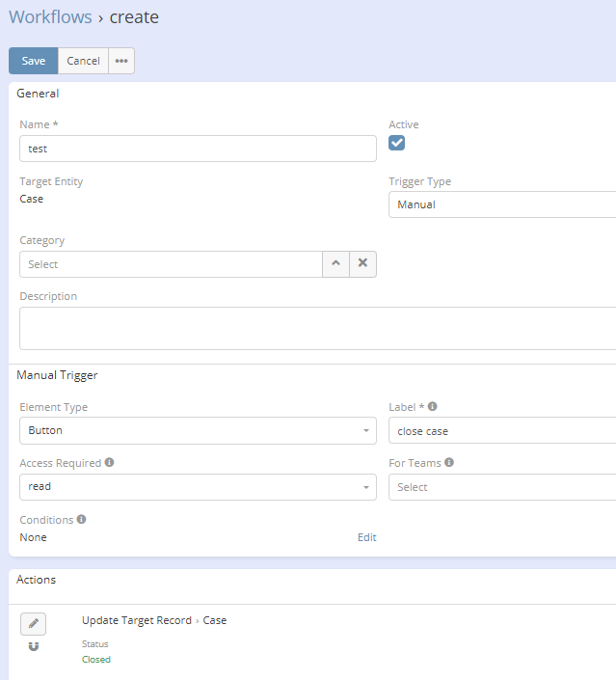Open the three-dots more options menu

coord(121,61)
